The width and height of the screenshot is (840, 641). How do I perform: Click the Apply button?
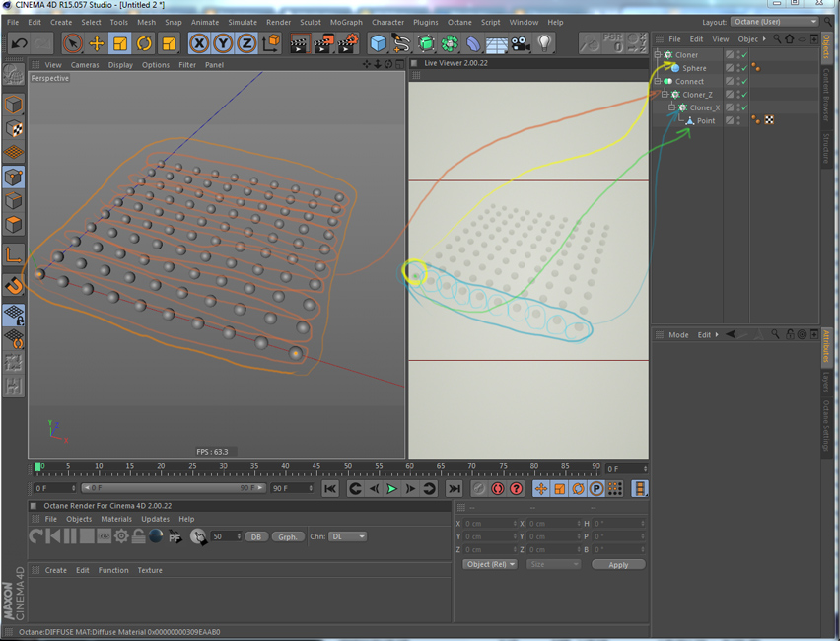[x=618, y=565]
